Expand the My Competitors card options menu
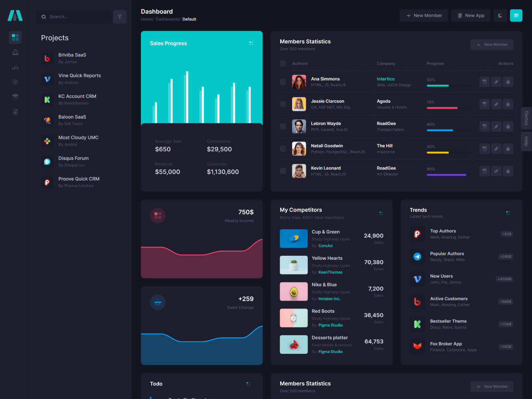The height and width of the screenshot is (399, 532). [381, 213]
